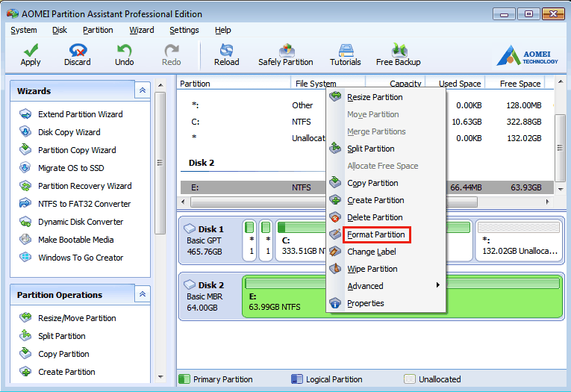
Task: Click the Undo arrow icon
Action: coord(124,50)
